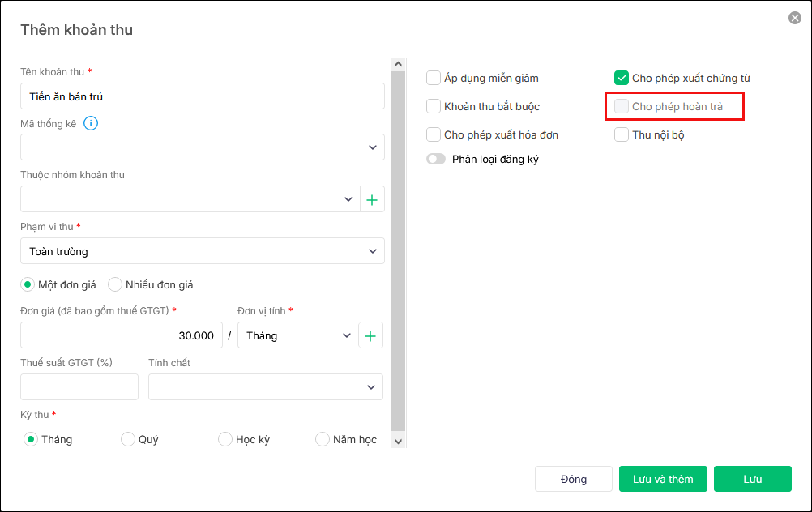Image resolution: width=812 pixels, height=512 pixels.
Task: Uncheck Cho phép xuất chứng từ
Action: click(622, 79)
